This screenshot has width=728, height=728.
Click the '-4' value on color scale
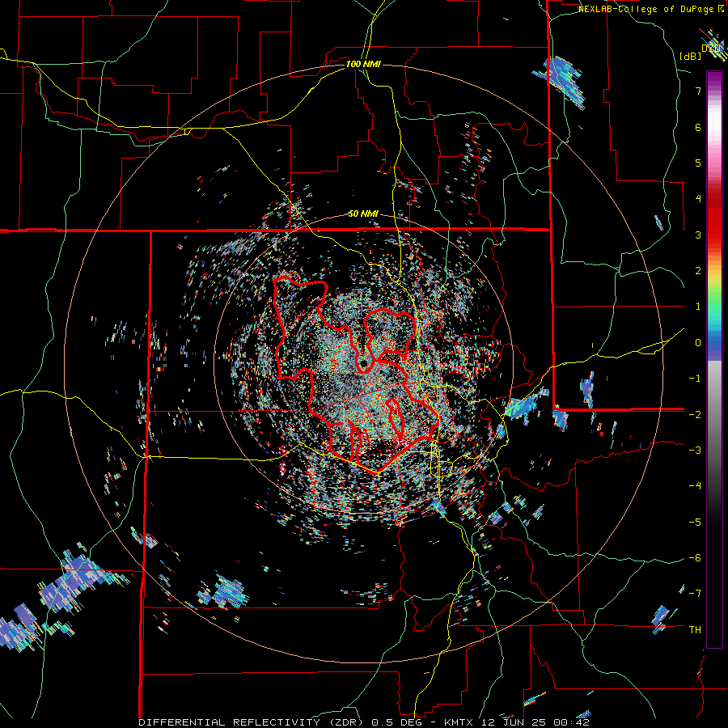(x=695, y=485)
